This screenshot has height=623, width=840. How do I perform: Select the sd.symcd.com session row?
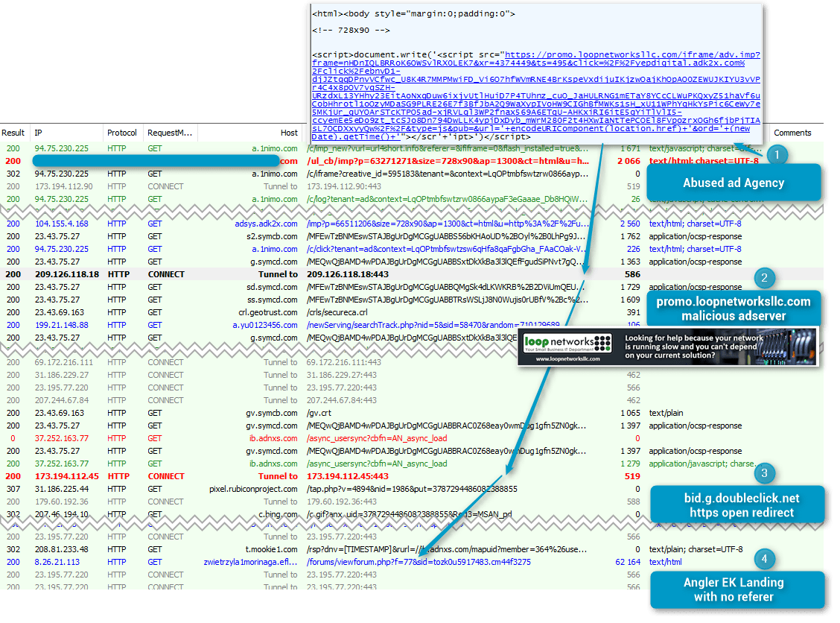coord(411,287)
